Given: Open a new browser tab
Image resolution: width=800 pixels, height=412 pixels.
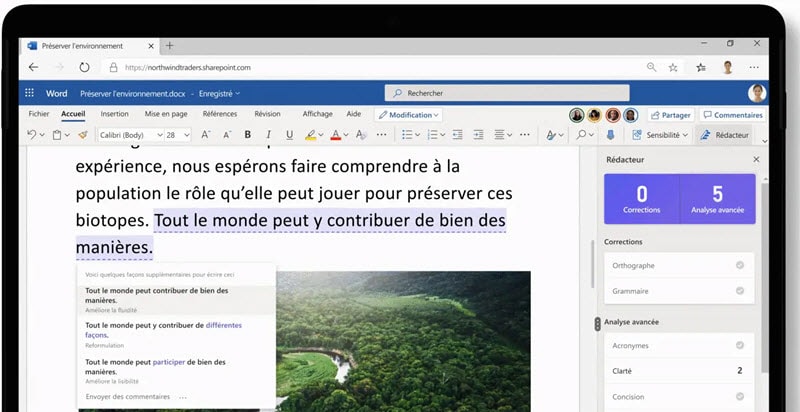Looking at the screenshot, I should tap(169, 46).
